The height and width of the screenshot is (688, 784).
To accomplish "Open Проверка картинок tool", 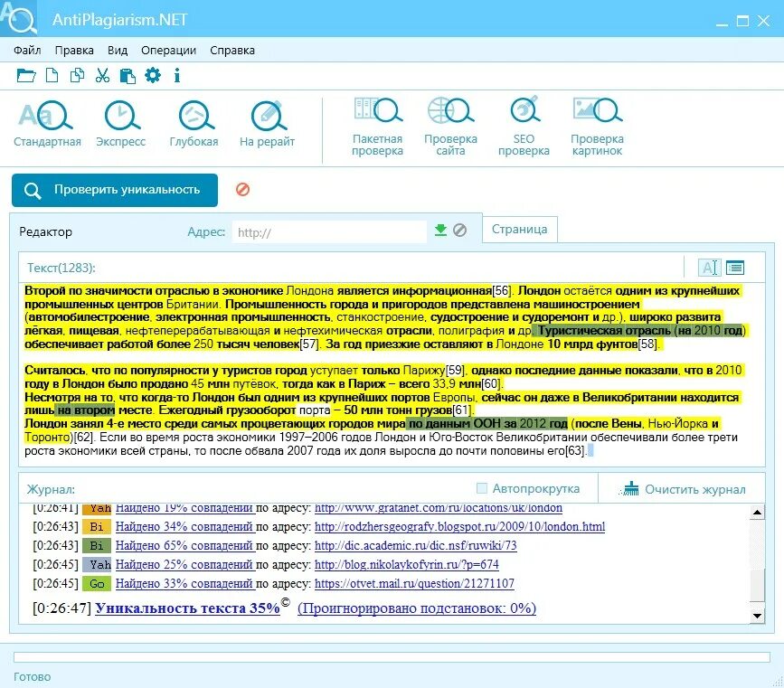I will pyautogui.click(x=597, y=127).
